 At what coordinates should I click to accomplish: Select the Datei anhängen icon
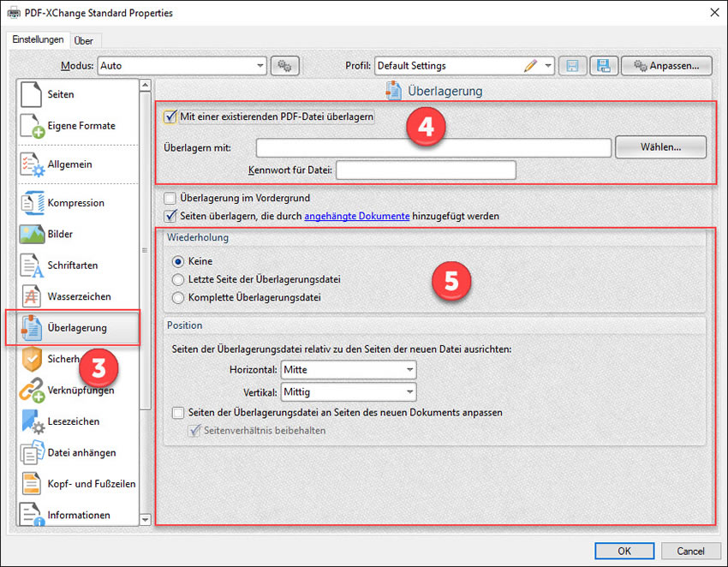32,453
